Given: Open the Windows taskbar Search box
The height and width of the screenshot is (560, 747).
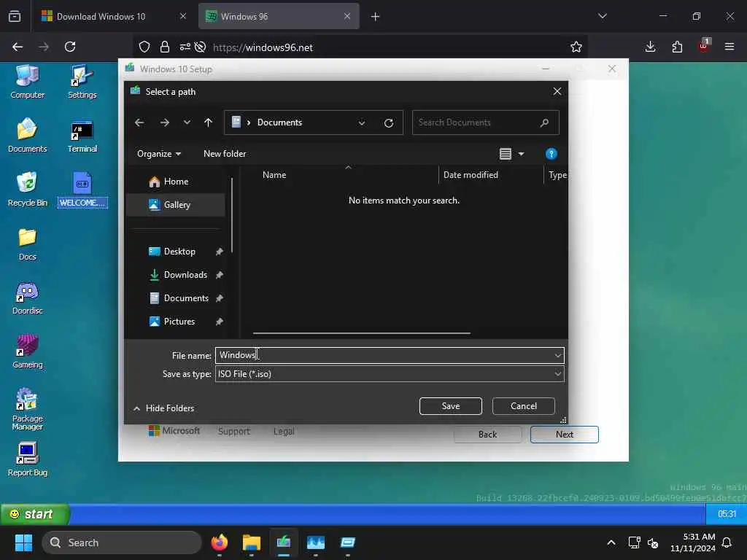Looking at the screenshot, I should pyautogui.click(x=122, y=542).
